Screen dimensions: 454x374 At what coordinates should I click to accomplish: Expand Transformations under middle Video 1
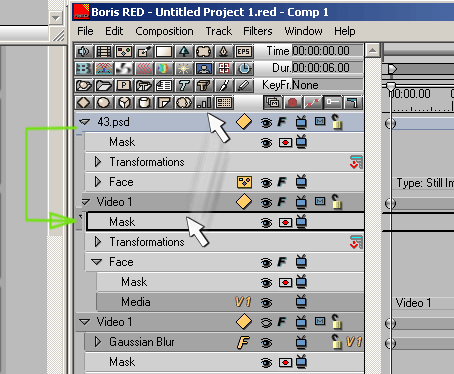click(x=98, y=242)
